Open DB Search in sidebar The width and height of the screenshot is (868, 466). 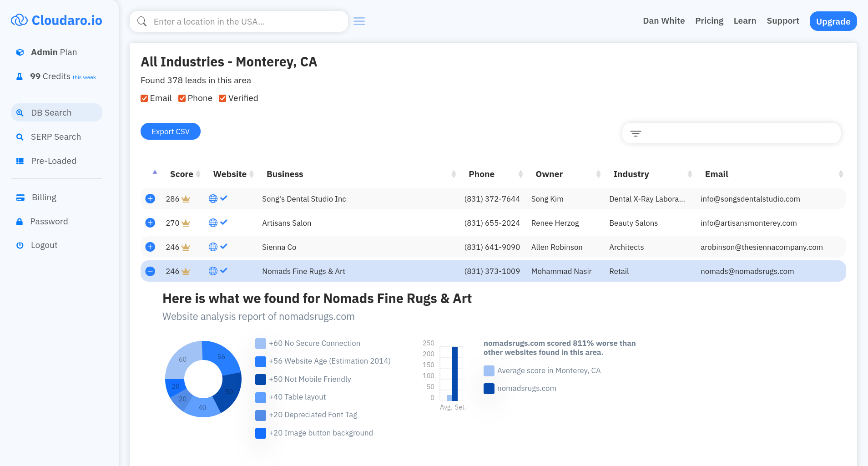click(x=56, y=112)
